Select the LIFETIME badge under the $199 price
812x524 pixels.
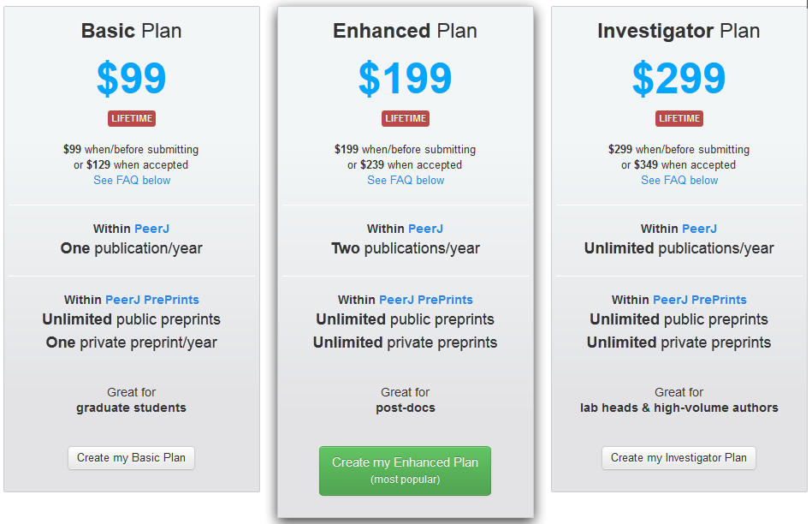tap(406, 119)
